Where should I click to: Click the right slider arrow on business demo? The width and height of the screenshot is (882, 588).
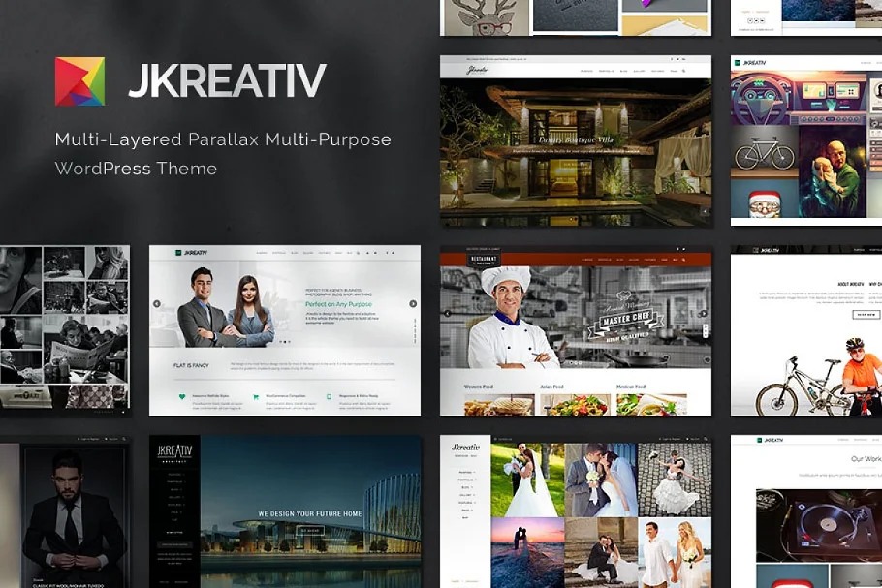(413, 303)
